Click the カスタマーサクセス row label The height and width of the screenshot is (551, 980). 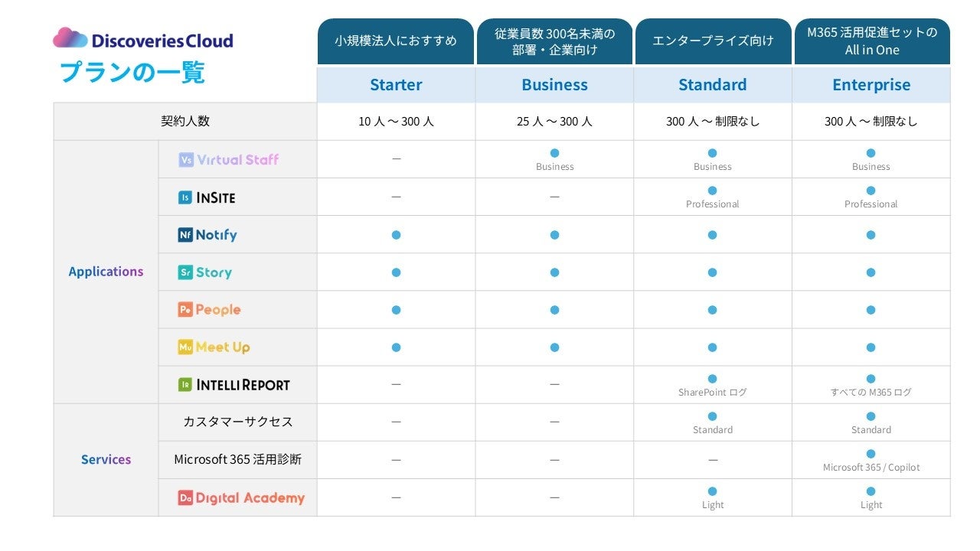237,422
